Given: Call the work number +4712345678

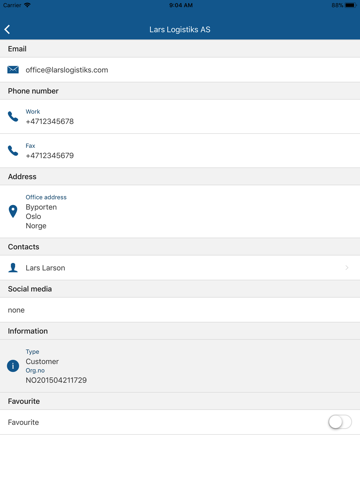Looking at the screenshot, I should [x=50, y=121].
